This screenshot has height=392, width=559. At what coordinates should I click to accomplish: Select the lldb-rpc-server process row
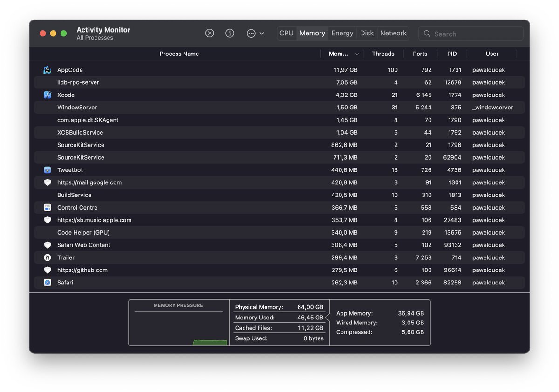(x=279, y=82)
